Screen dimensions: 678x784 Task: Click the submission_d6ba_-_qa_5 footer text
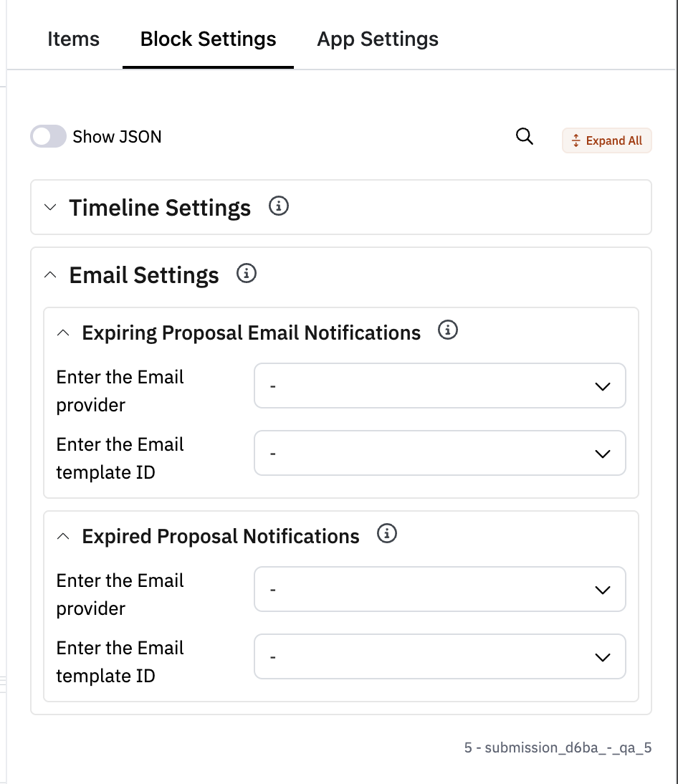pos(558,748)
